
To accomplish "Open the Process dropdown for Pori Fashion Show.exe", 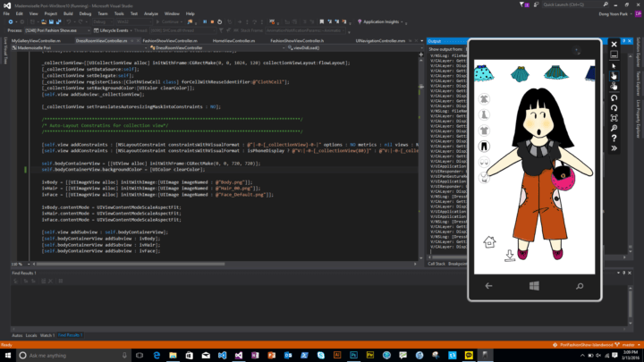I will 57,30.
